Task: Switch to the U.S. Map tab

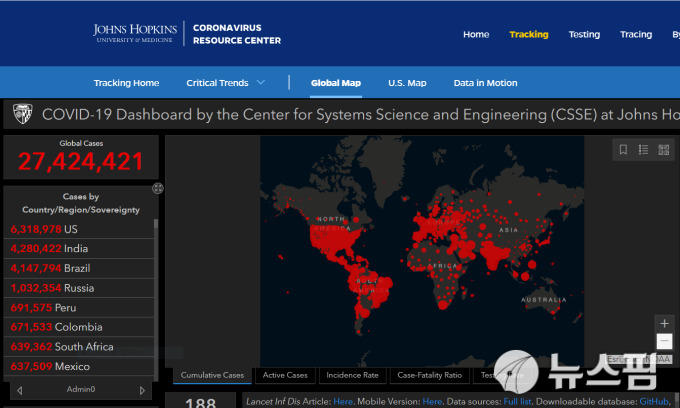Action: coord(407,83)
